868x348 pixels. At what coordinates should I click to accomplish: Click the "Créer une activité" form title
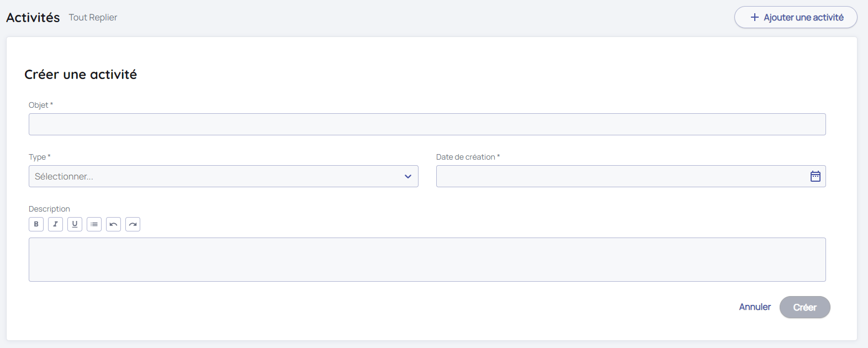coord(81,75)
